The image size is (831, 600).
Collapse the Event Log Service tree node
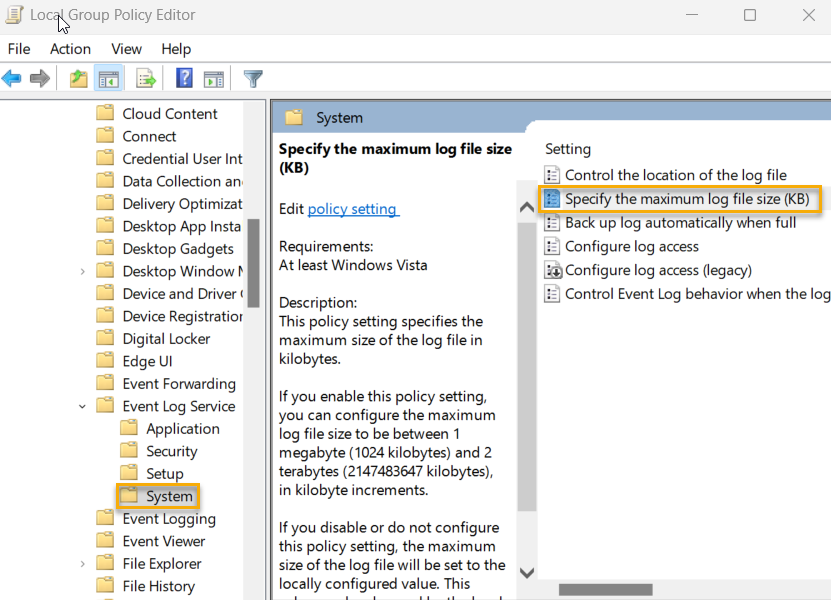[82, 406]
